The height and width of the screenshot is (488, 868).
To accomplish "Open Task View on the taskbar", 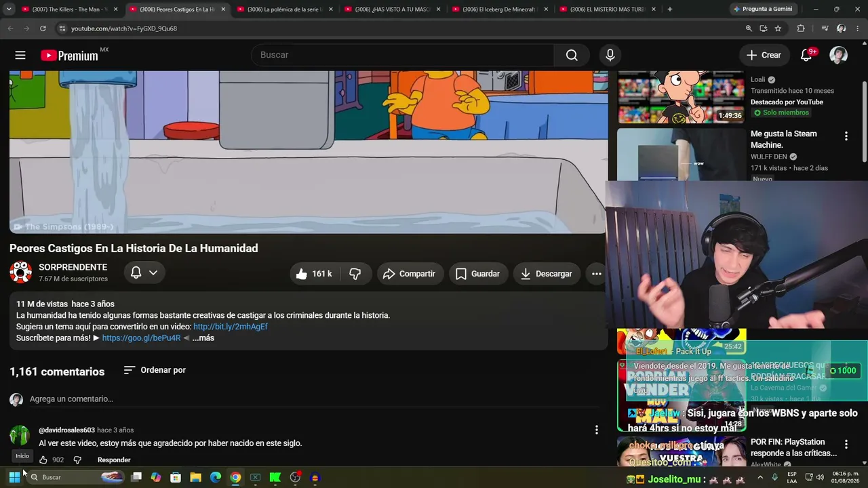I will [x=136, y=477].
